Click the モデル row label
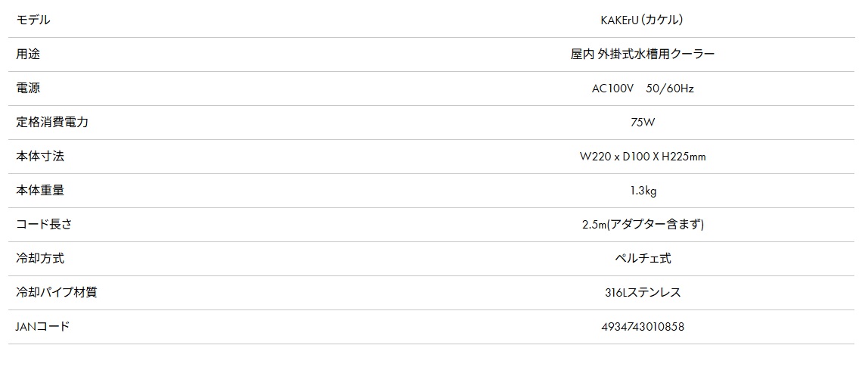The height and width of the screenshot is (367, 868). point(33,20)
